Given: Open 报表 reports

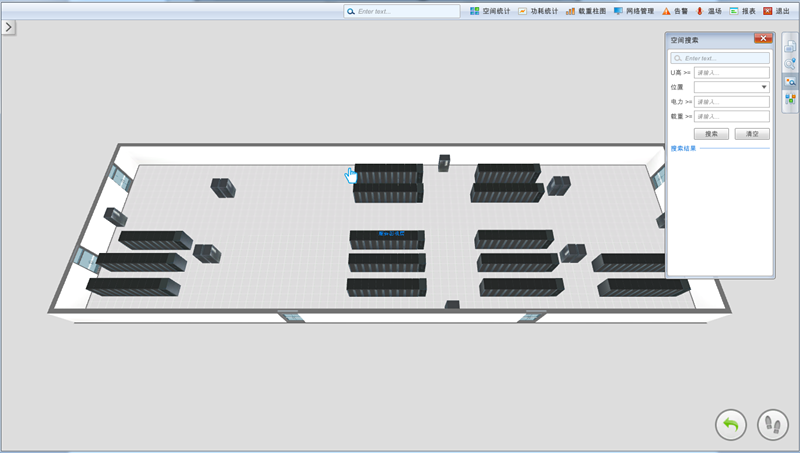Looking at the screenshot, I should tap(742, 11).
